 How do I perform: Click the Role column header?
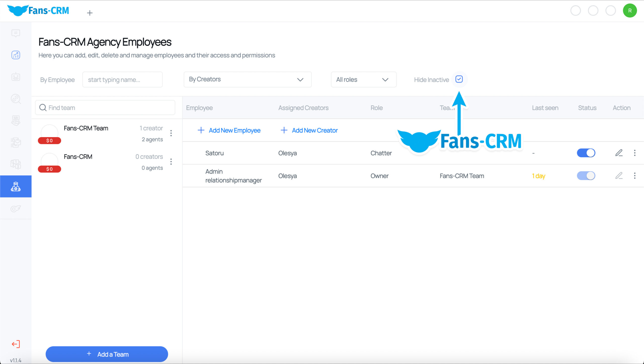pos(377,108)
